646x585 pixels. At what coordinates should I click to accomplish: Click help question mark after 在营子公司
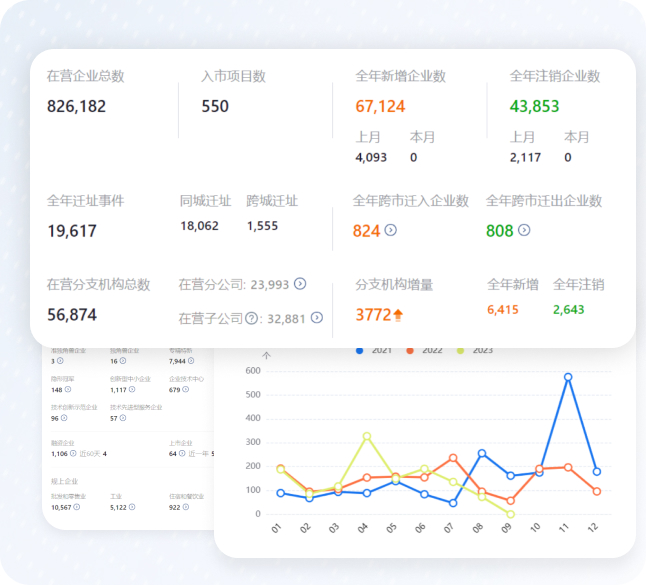click(x=251, y=318)
